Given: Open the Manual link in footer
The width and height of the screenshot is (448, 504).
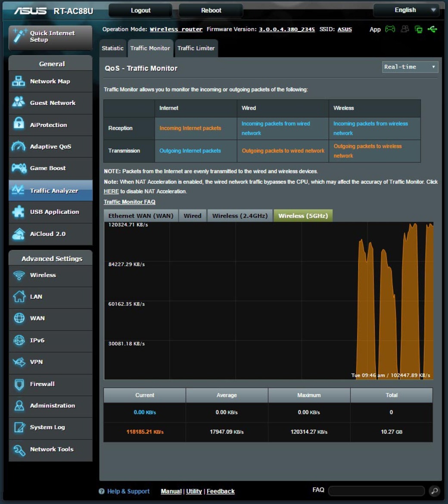Looking at the screenshot, I should coord(171,491).
